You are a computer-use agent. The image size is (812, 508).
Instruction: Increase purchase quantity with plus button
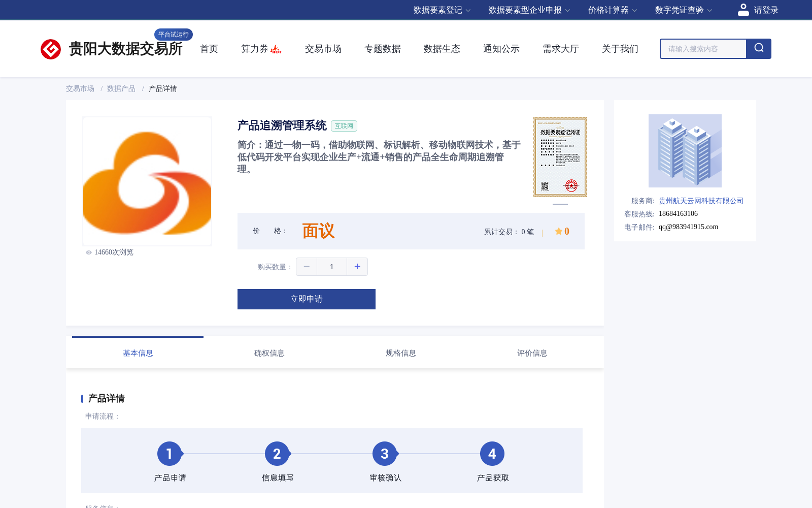pyautogui.click(x=357, y=267)
